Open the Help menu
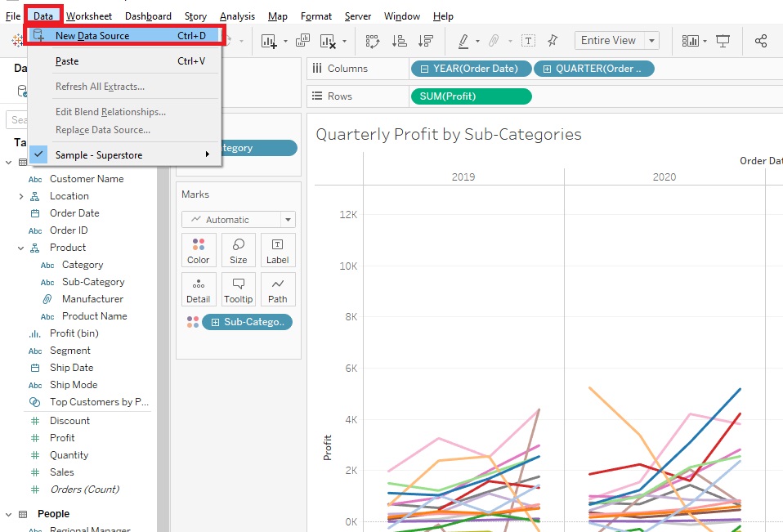Viewport: 783px width, 532px height. [x=443, y=16]
